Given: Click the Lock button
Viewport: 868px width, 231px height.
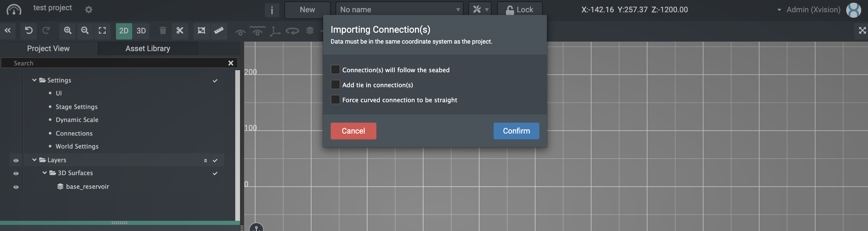Looking at the screenshot, I should 520,10.
